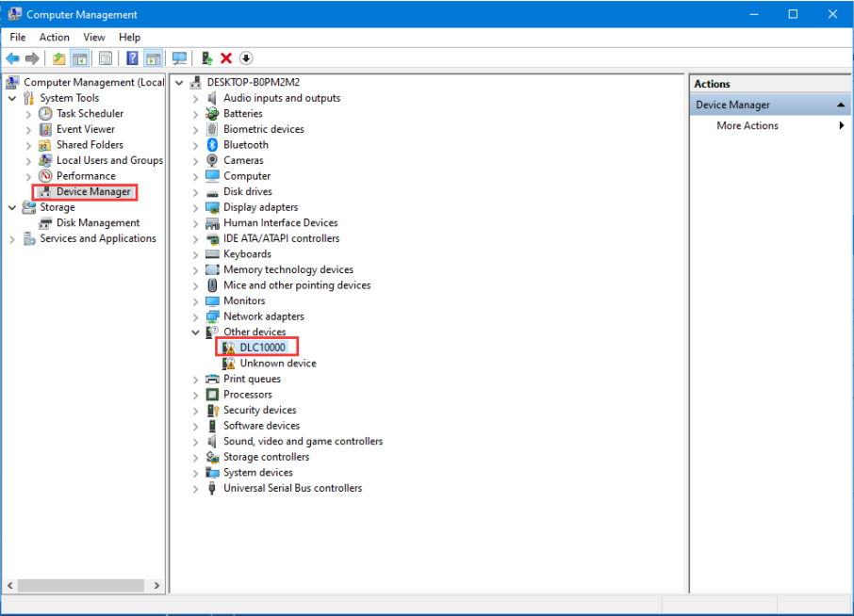Open the File menu
Viewport: 854px width, 616px height.
point(17,37)
